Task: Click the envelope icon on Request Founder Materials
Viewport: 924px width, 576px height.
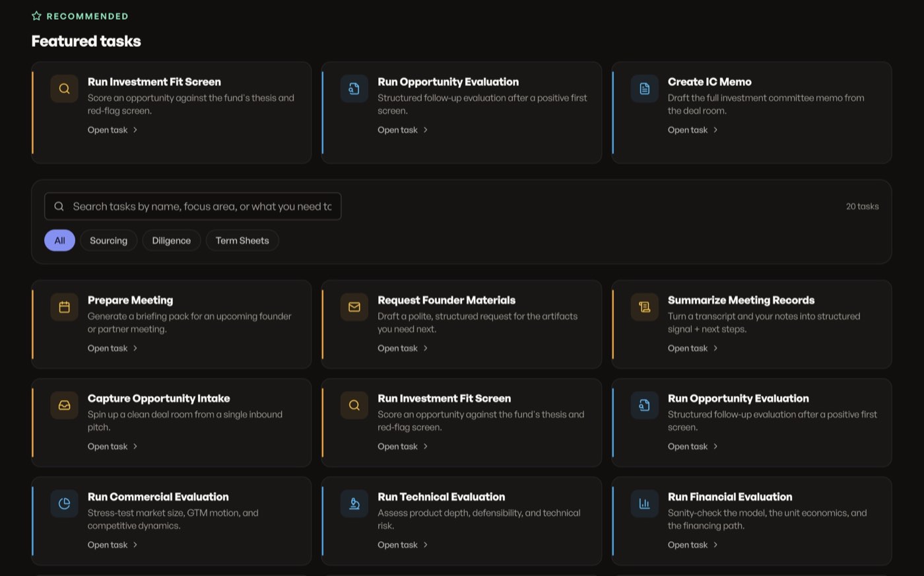Action: point(354,307)
